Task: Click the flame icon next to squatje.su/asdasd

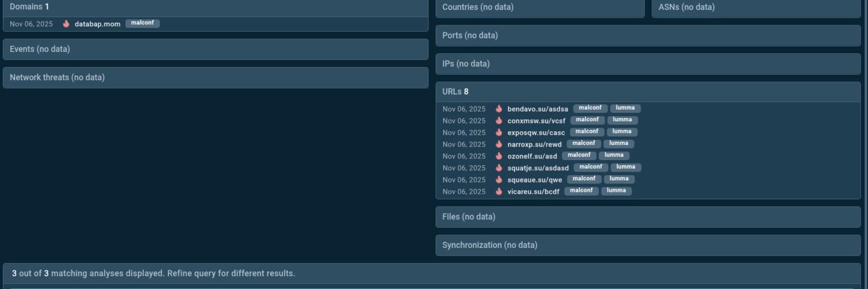Action: [499, 168]
